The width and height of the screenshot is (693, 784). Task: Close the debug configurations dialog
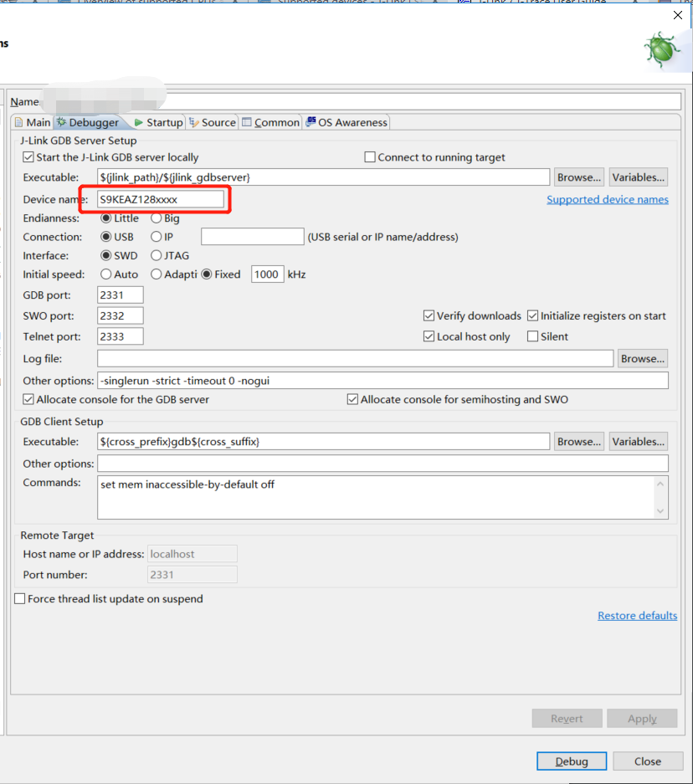coord(648,761)
